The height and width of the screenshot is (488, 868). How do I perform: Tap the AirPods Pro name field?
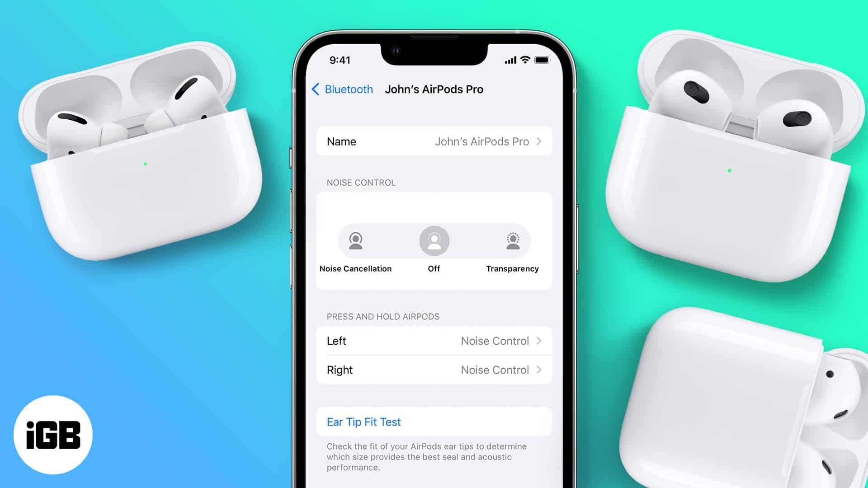point(434,141)
